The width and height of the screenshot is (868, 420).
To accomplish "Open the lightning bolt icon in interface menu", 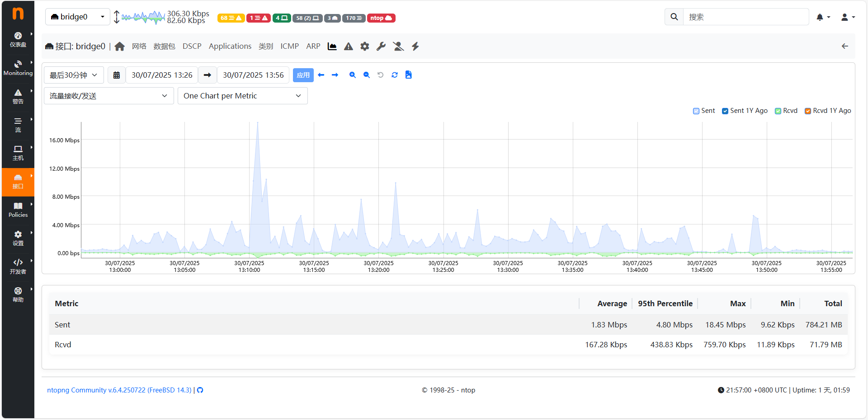I will point(415,47).
